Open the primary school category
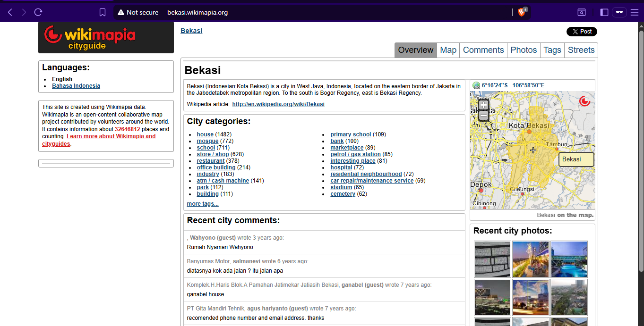644x326 pixels. point(351,134)
